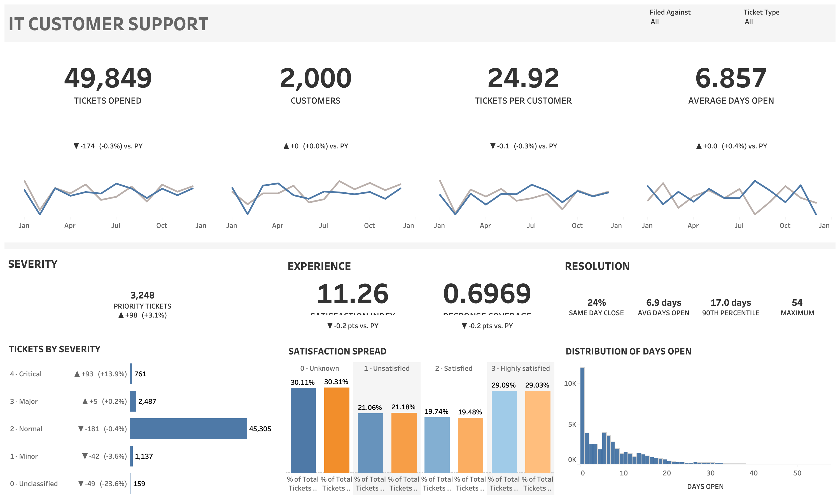Click the orange Unknown bar labeled 30.31%

click(x=337, y=430)
